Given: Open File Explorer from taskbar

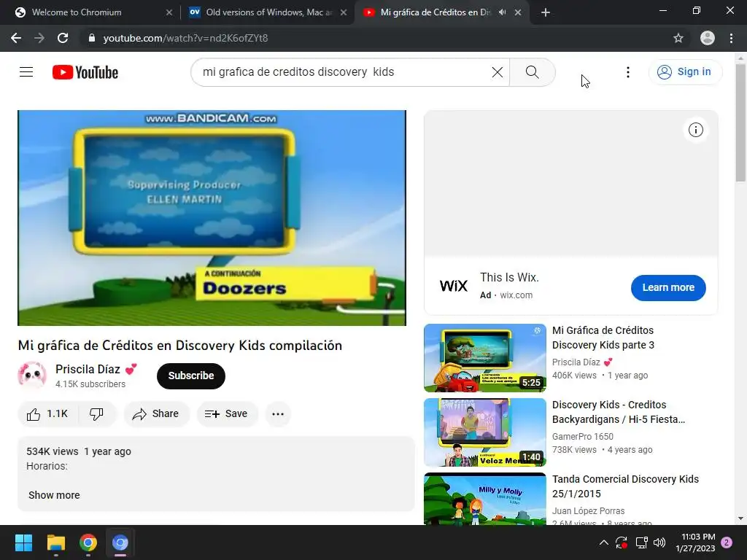Looking at the screenshot, I should (55, 542).
